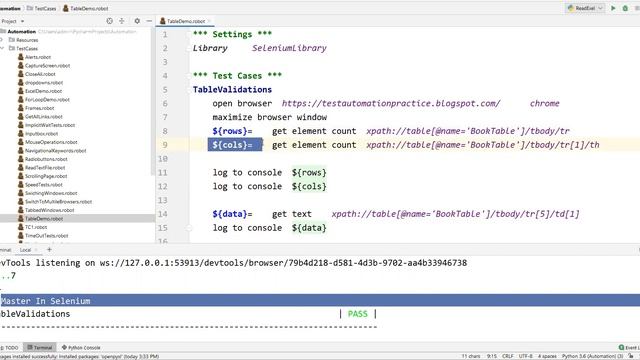The width and height of the screenshot is (640, 360).
Task: Open SwitchToMultileBrowsers.robot in the project tree
Action: click(x=58, y=202)
